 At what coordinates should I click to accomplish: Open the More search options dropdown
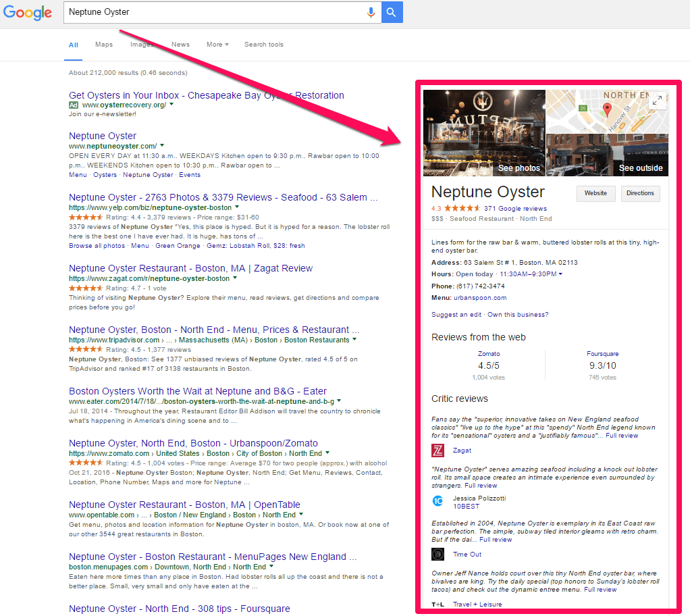(x=217, y=45)
